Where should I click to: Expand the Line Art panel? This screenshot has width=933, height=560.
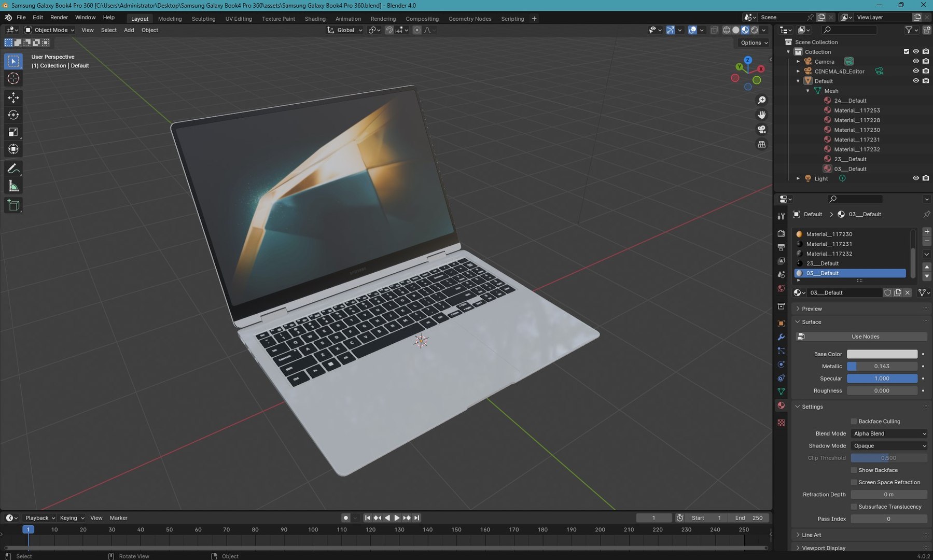pos(811,535)
